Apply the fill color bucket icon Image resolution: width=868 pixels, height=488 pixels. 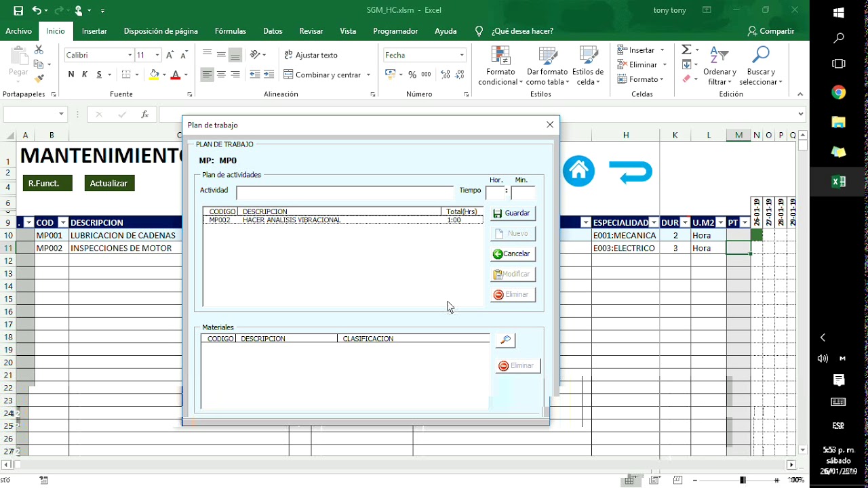pyautogui.click(x=154, y=75)
